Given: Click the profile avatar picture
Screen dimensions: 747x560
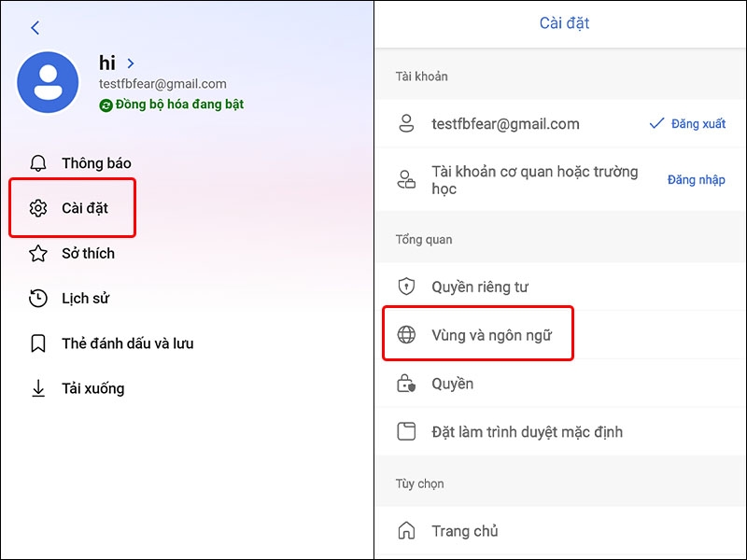Looking at the screenshot, I should pos(49,81).
